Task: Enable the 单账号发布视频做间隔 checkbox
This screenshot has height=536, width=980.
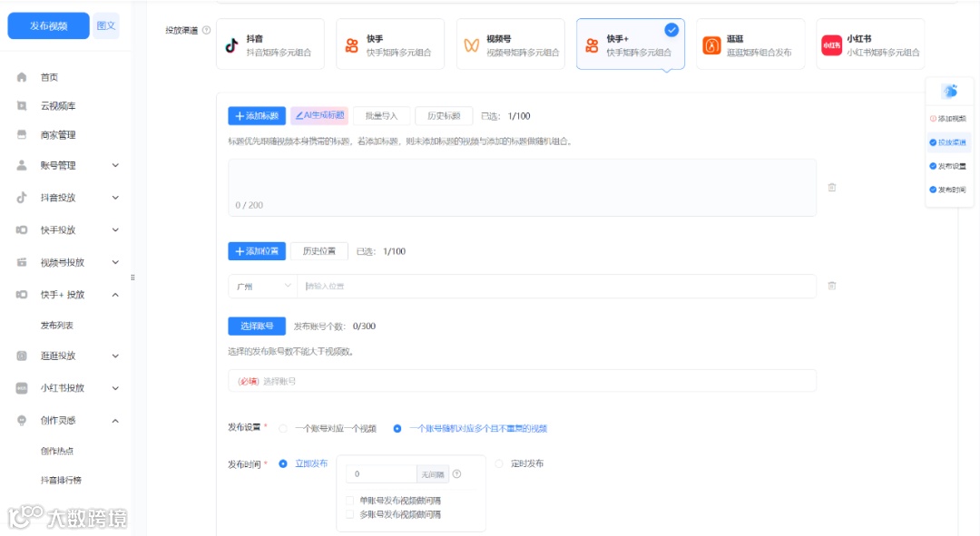Action: click(349, 499)
